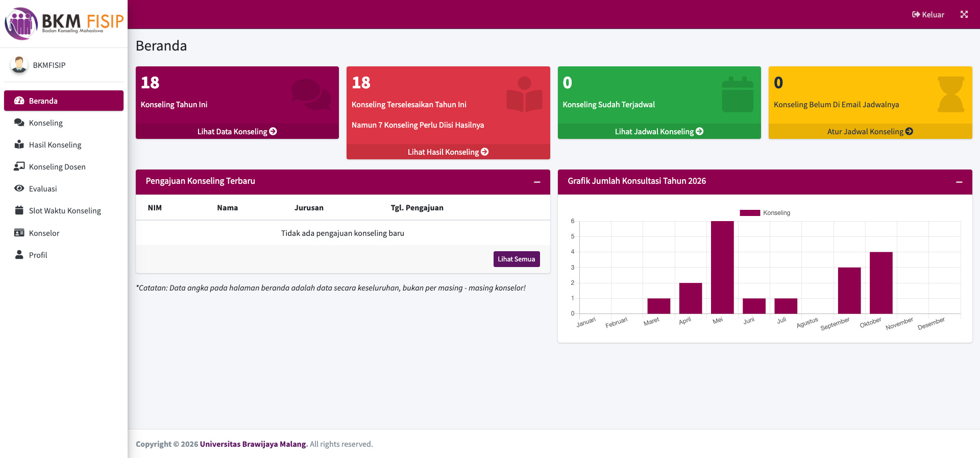Open the Lihat Data Konseling link
The width and height of the screenshot is (980, 458).
tap(237, 131)
